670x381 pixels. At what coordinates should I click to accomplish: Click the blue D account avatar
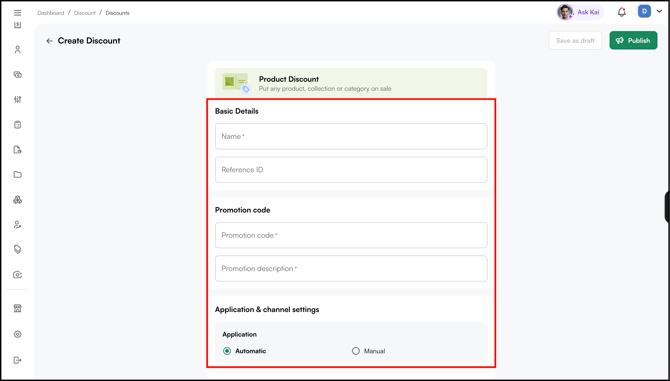644,12
